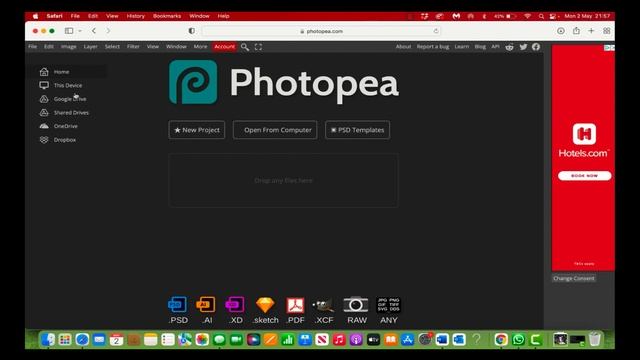Open Photopea Twitter page icon
Viewport: 640px width, 360px height.
coord(523,47)
